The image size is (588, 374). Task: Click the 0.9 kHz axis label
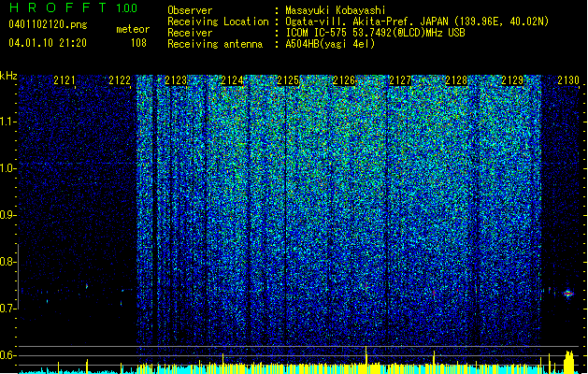tap(8, 215)
